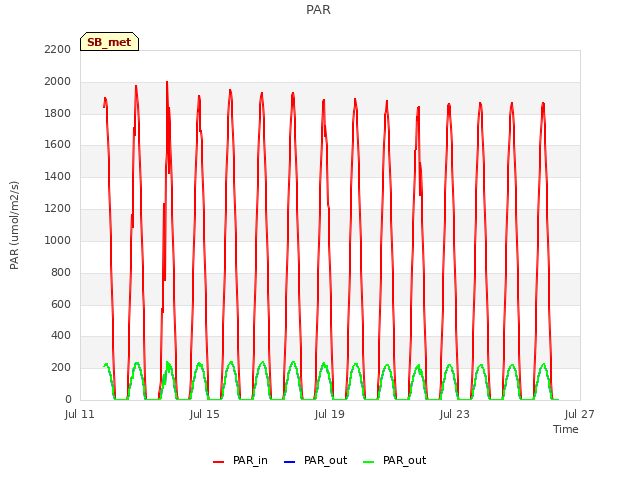640x480 pixels.
Task: Toggle the PAR_out legend label beside blue swatch
Action: tap(325, 461)
